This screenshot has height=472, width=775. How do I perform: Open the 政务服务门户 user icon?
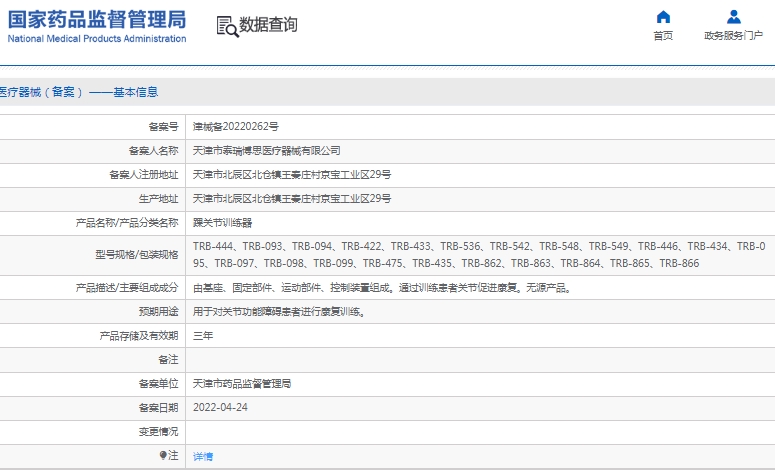pyautogui.click(x=733, y=17)
